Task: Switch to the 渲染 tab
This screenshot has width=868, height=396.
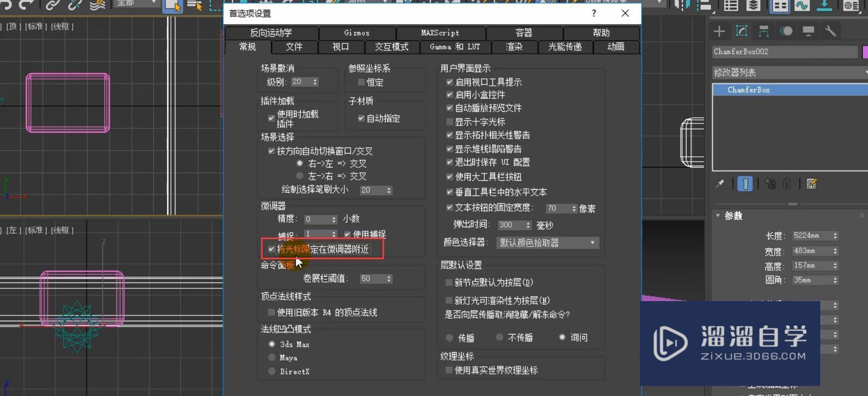Action: (514, 47)
